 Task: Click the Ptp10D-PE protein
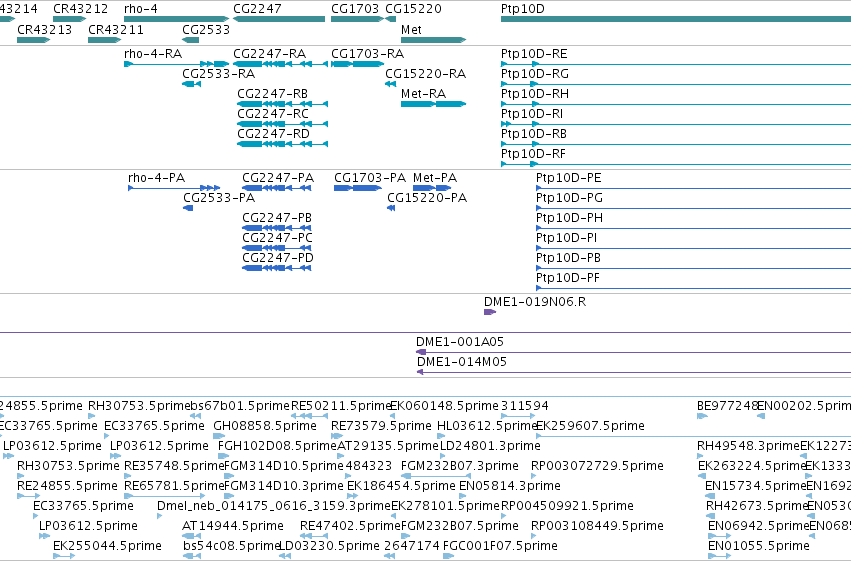pos(694,188)
